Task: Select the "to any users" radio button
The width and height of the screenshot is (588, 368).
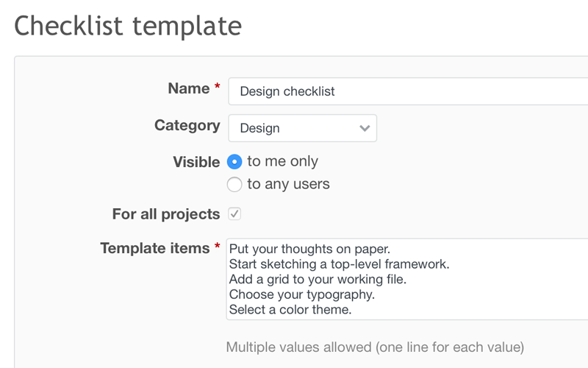Action: point(234,184)
